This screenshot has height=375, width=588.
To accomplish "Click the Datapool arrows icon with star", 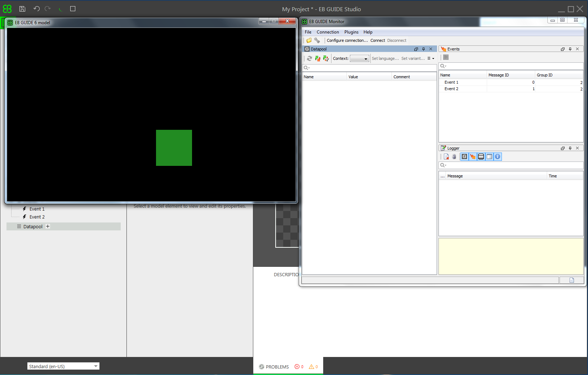I will click(x=326, y=58).
